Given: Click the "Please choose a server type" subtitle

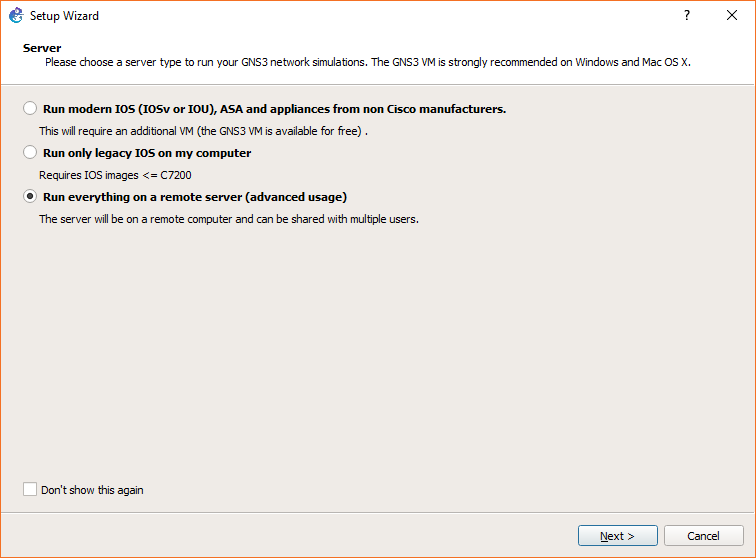Looking at the screenshot, I should click(x=367, y=62).
